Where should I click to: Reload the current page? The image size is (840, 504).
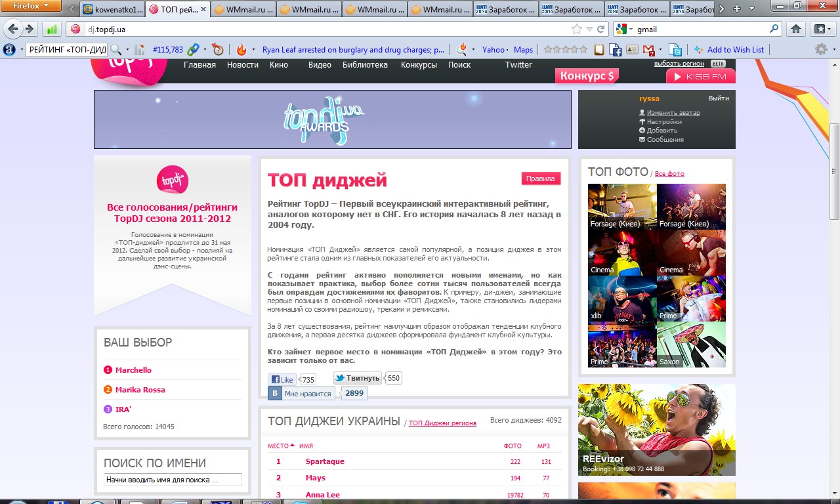600,29
